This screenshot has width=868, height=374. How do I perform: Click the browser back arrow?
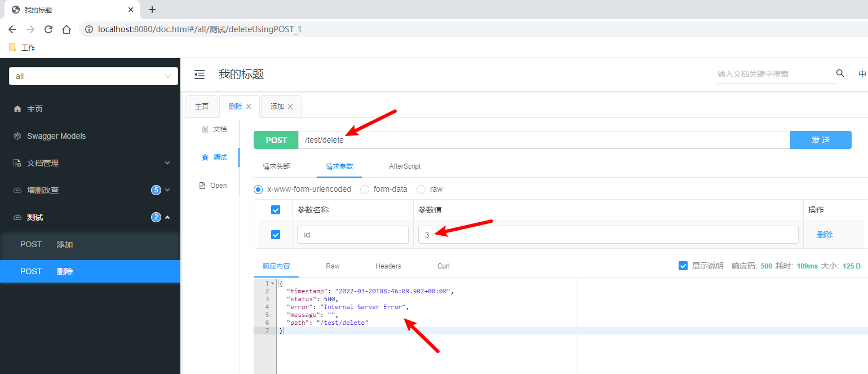(x=12, y=29)
